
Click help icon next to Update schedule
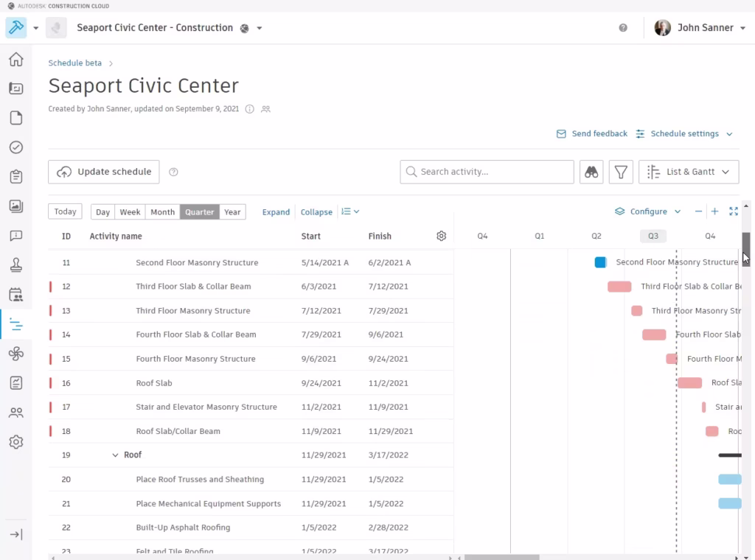click(173, 172)
